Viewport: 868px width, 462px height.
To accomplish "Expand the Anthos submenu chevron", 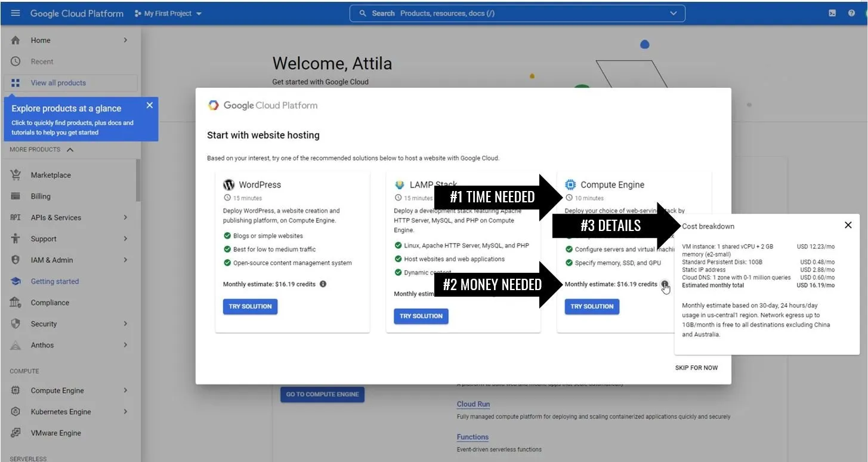I will coord(125,345).
